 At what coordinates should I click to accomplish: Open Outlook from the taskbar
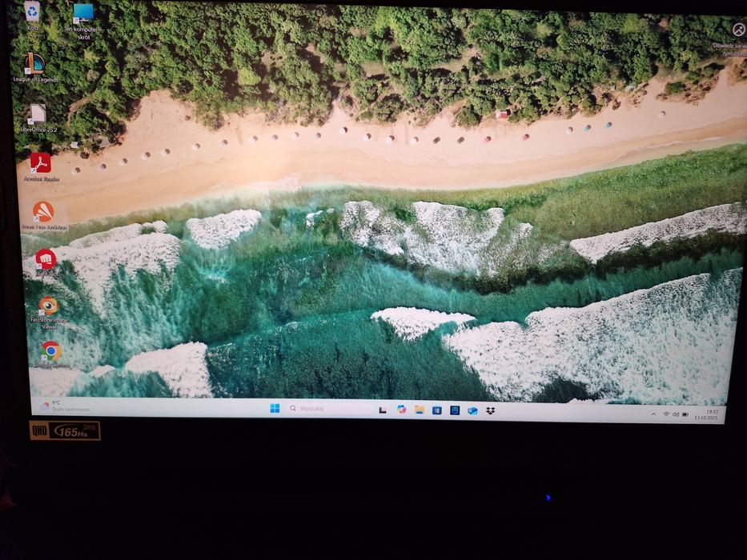click(x=472, y=411)
